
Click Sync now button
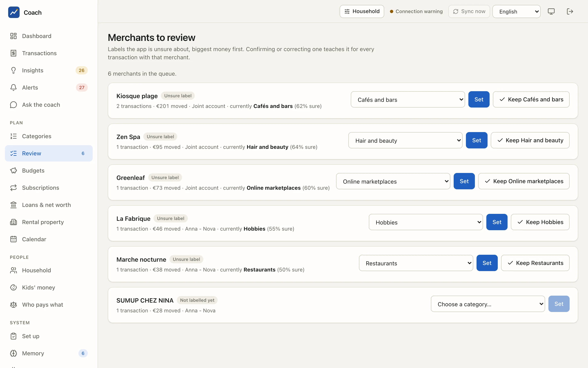tap(469, 11)
